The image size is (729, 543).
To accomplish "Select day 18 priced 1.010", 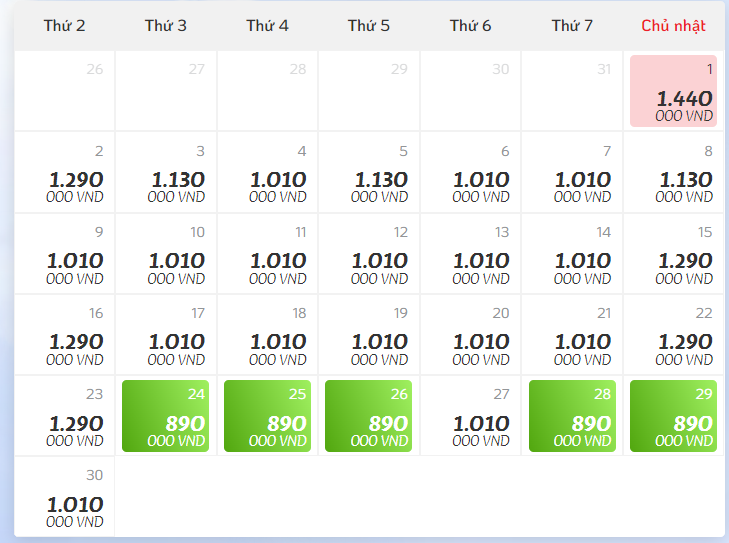I will [268, 334].
